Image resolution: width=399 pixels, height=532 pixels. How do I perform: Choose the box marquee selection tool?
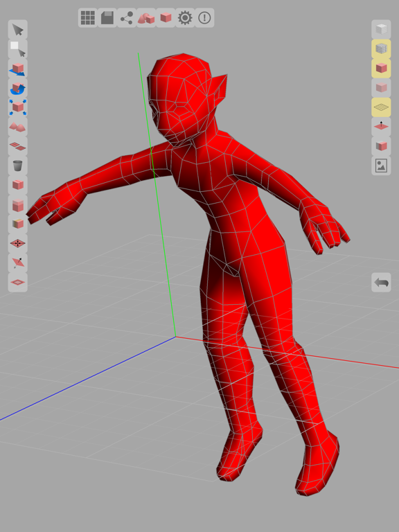tap(17, 49)
